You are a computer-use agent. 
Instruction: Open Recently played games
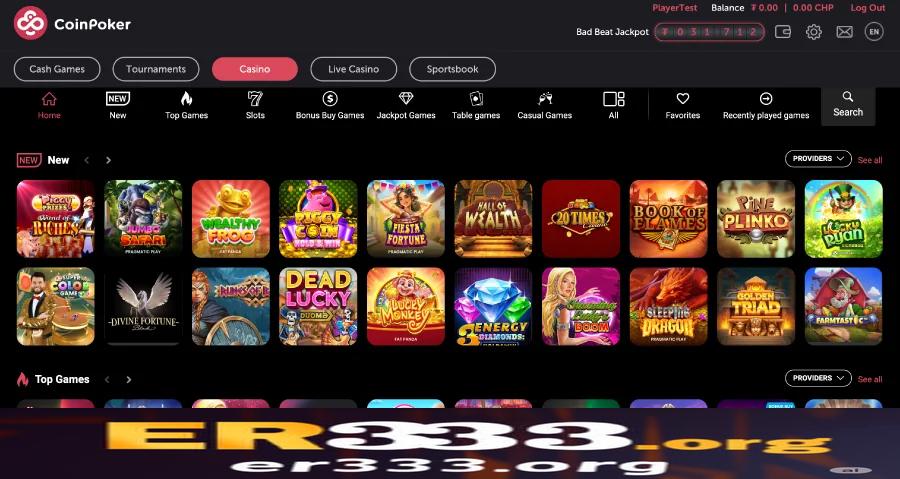[x=766, y=106]
